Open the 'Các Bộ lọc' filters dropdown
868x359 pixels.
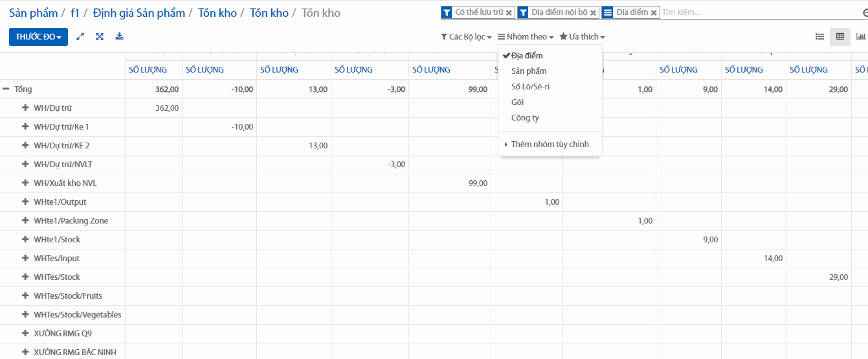tap(466, 37)
